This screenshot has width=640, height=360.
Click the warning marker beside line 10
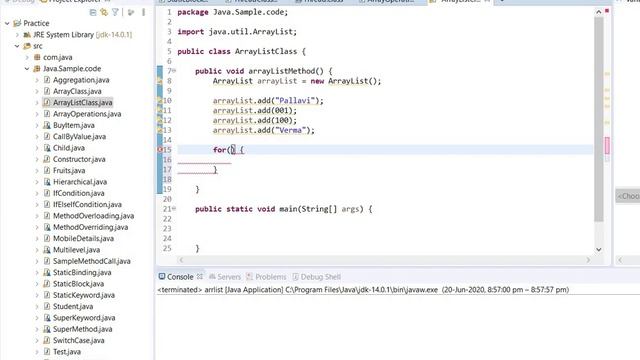click(x=160, y=101)
